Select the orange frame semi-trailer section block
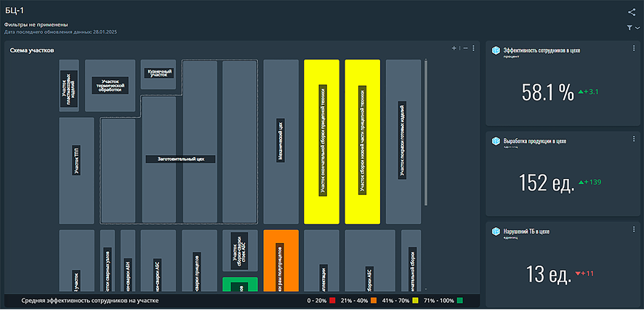This screenshot has width=644, height=310. [281, 261]
